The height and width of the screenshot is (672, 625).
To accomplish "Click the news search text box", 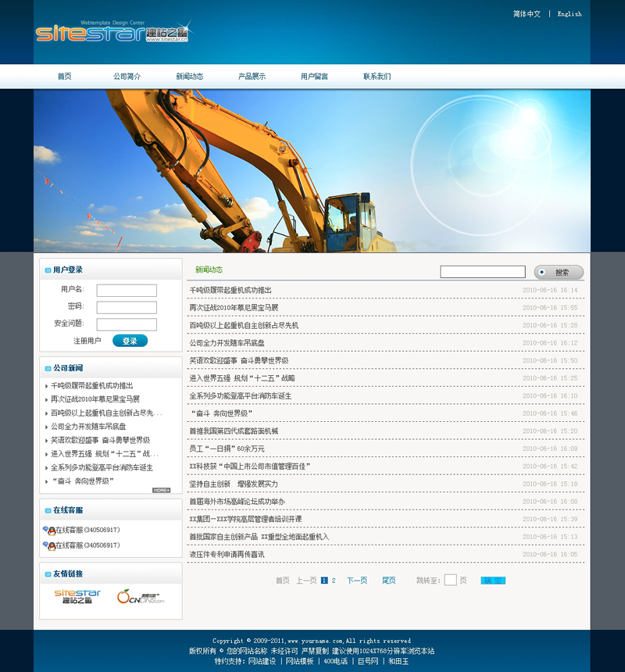I will coord(482,272).
